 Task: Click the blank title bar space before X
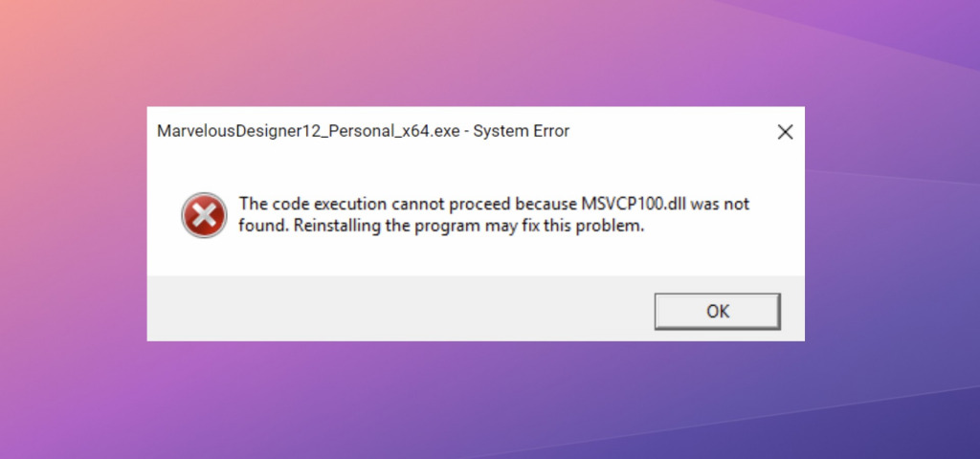point(669,132)
